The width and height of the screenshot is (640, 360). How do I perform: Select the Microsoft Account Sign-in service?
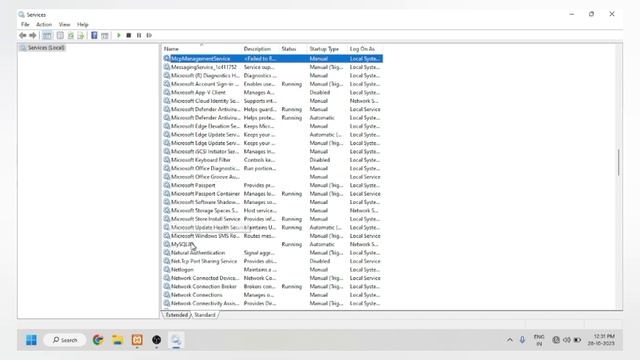point(272,84)
